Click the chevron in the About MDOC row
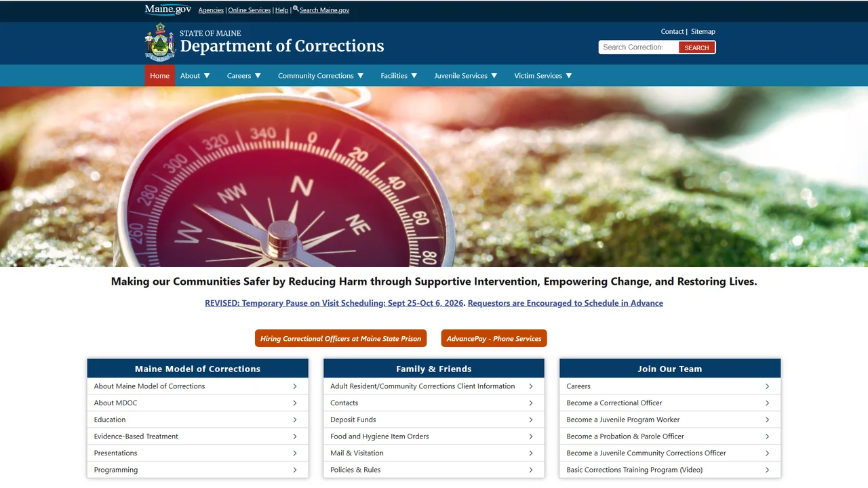Viewport: 868px width, 488px height. (295, 403)
